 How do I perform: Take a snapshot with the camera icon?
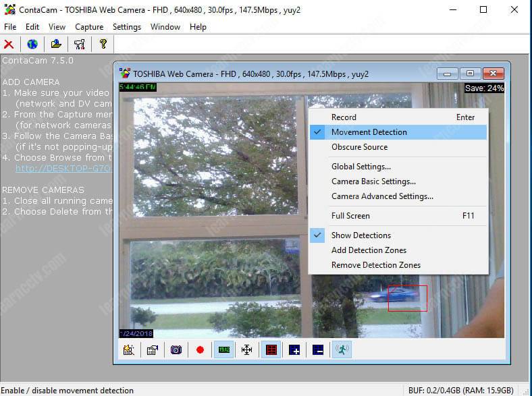click(x=176, y=350)
